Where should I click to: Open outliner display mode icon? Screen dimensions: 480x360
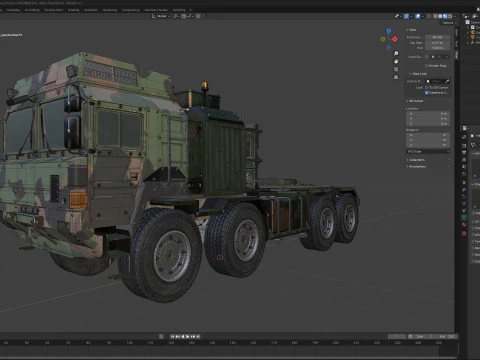click(466, 16)
